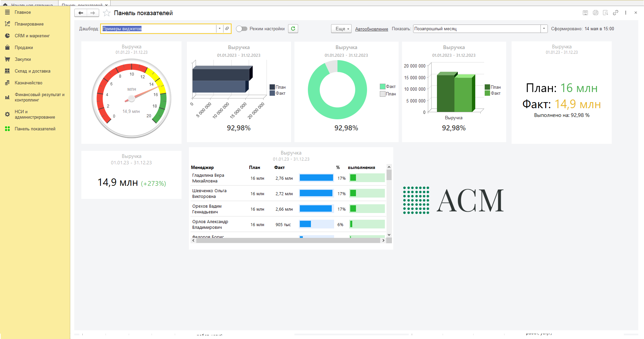Close the Панель показателей form
644x339 pixels.
pos(636,13)
